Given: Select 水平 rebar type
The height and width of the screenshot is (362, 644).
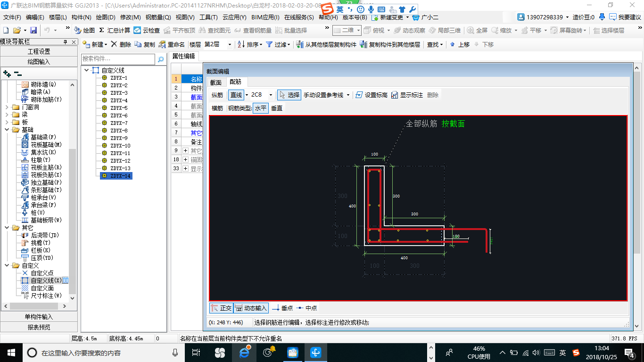Looking at the screenshot, I should 261,108.
